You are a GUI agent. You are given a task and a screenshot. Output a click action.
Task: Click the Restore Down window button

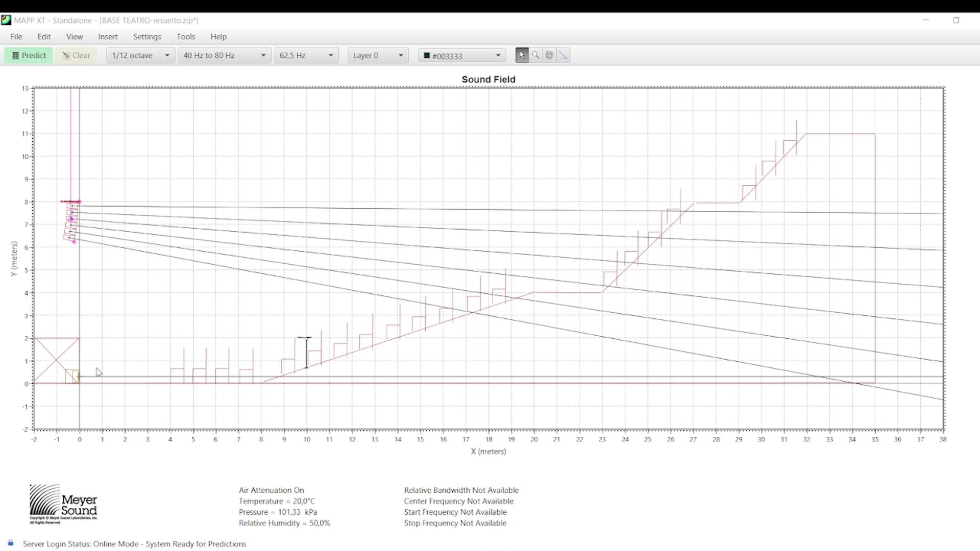(x=956, y=20)
